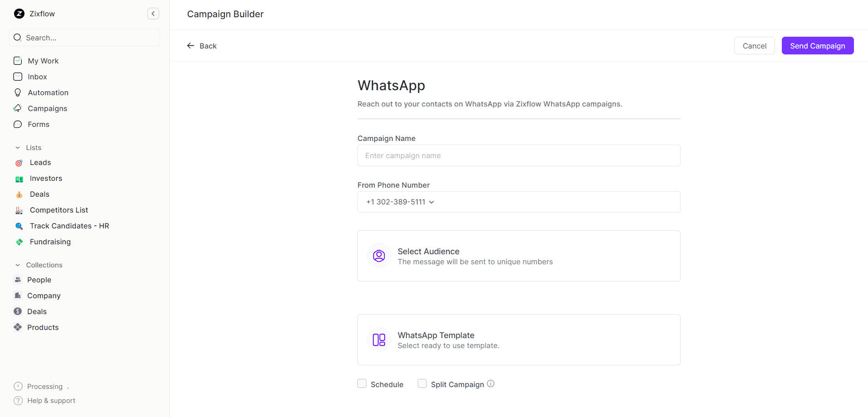This screenshot has width=868, height=417.
Task: Click the Leads target icon
Action: tap(19, 163)
